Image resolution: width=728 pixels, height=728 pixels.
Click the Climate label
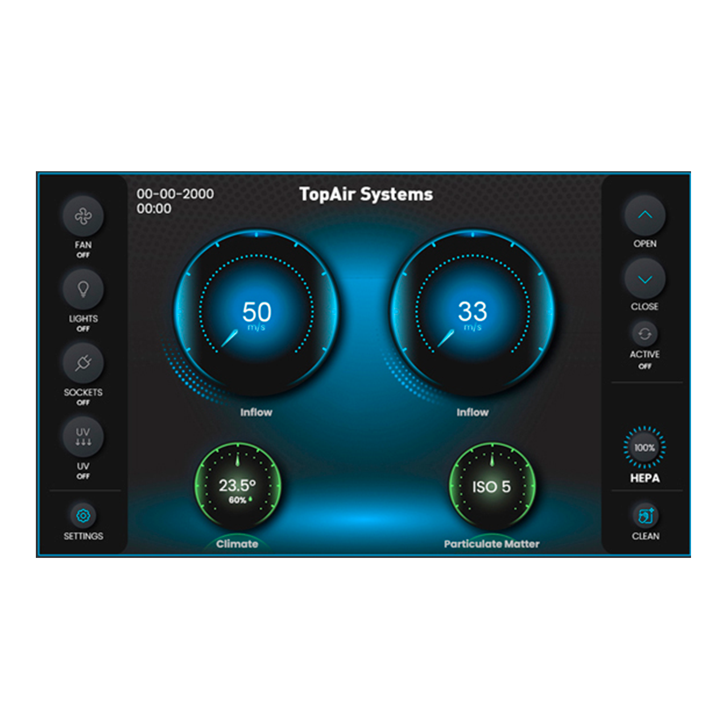pos(237,544)
